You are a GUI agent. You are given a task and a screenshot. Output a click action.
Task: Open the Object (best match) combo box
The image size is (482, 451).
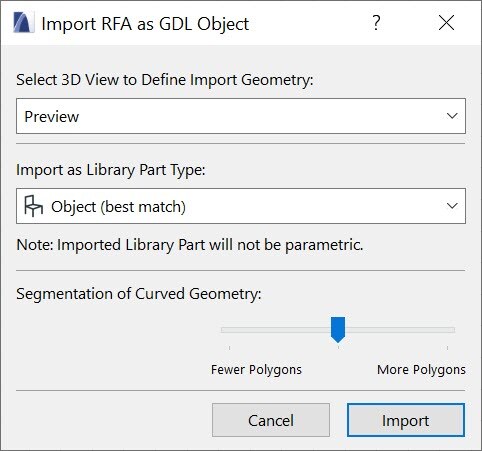(x=241, y=206)
